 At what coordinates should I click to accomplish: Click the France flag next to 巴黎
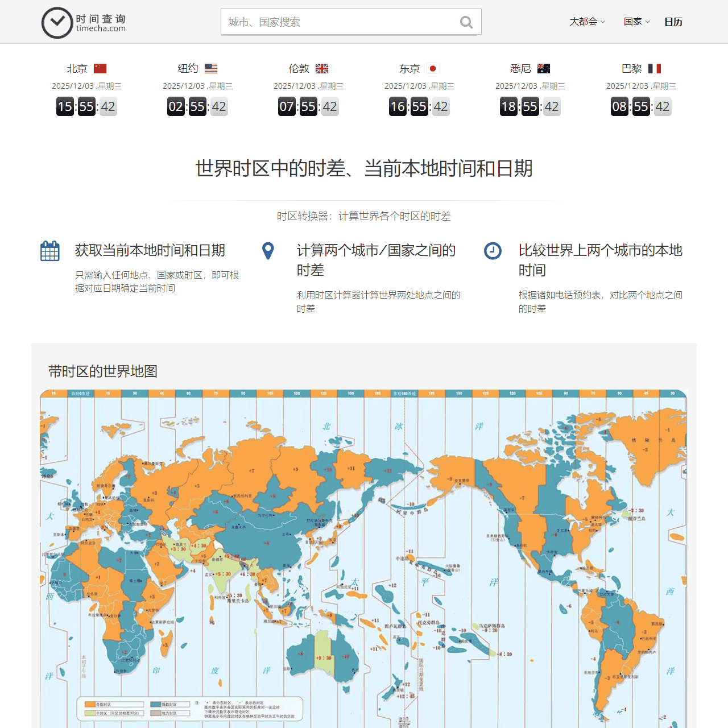pos(655,68)
